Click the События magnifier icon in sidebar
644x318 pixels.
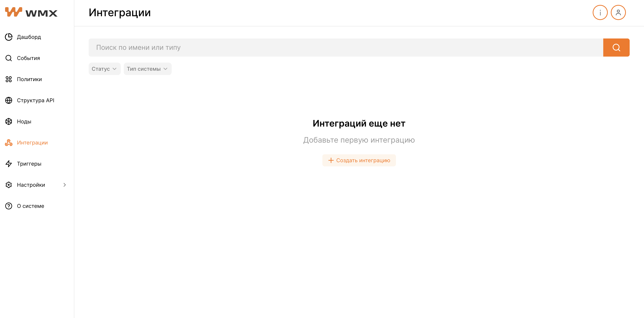coord(9,58)
